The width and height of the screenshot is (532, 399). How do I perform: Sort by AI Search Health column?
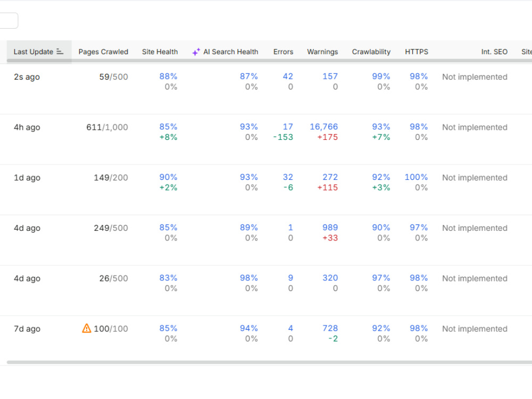[x=230, y=52]
